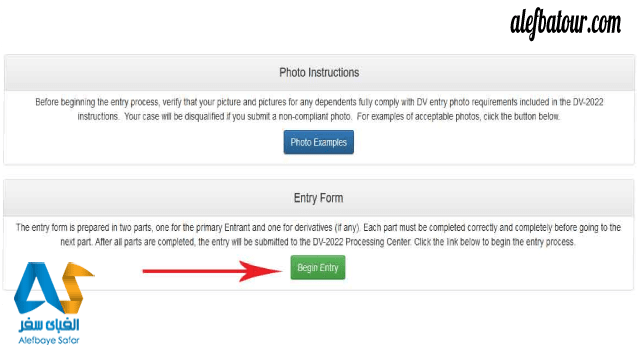Viewport: 640px width, 360px height.
Task: Click the red arrow pointing to Begin Entry
Action: (x=212, y=271)
